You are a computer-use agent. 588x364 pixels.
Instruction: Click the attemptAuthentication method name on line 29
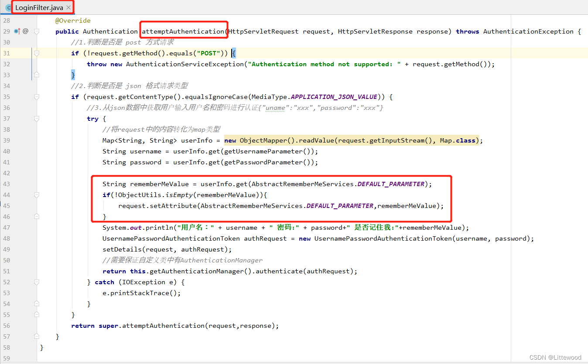point(183,31)
